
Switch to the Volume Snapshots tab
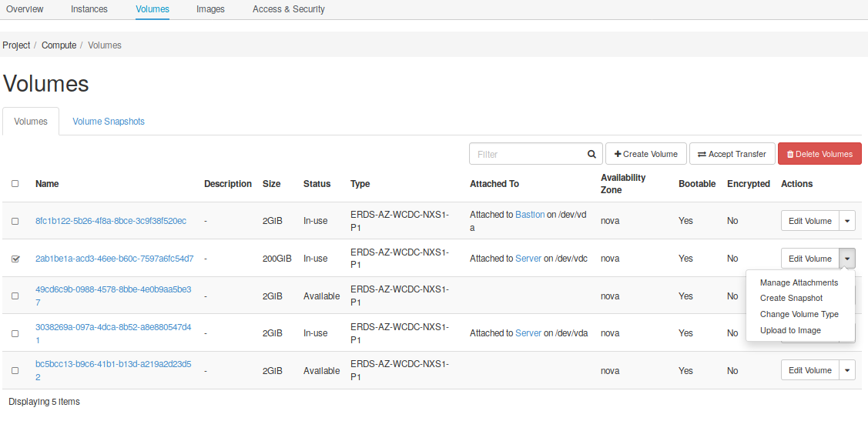click(109, 122)
